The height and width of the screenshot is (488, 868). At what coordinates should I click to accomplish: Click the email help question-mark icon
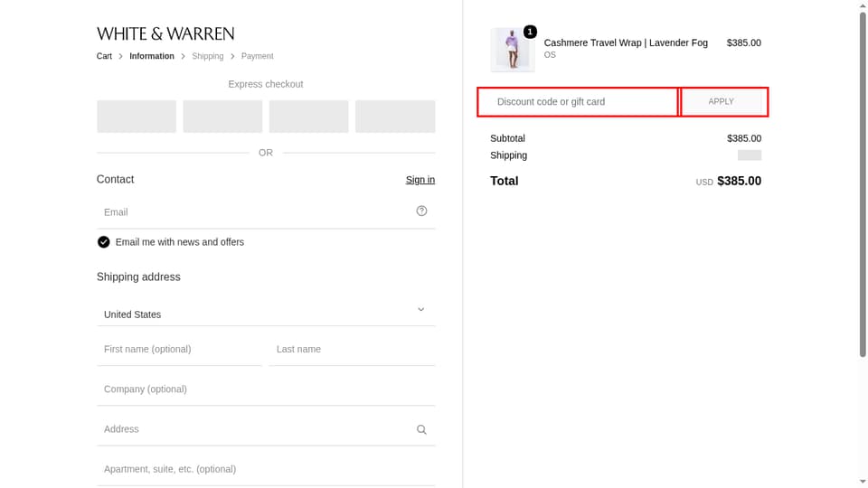click(x=421, y=211)
